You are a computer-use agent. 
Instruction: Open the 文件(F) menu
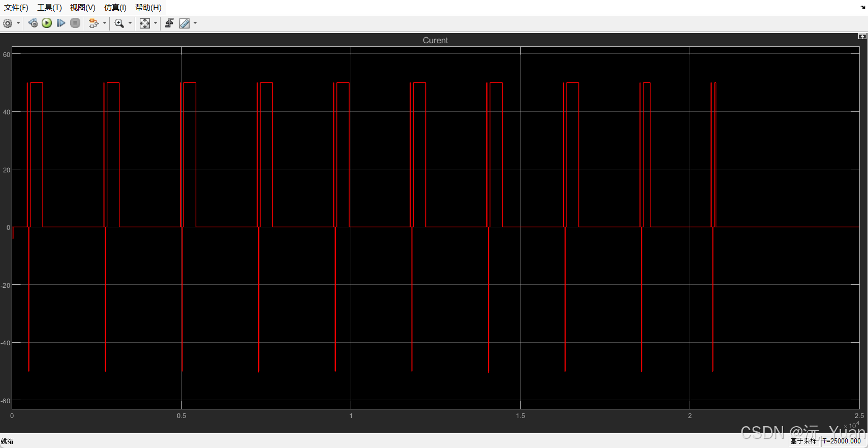pyautogui.click(x=16, y=7)
